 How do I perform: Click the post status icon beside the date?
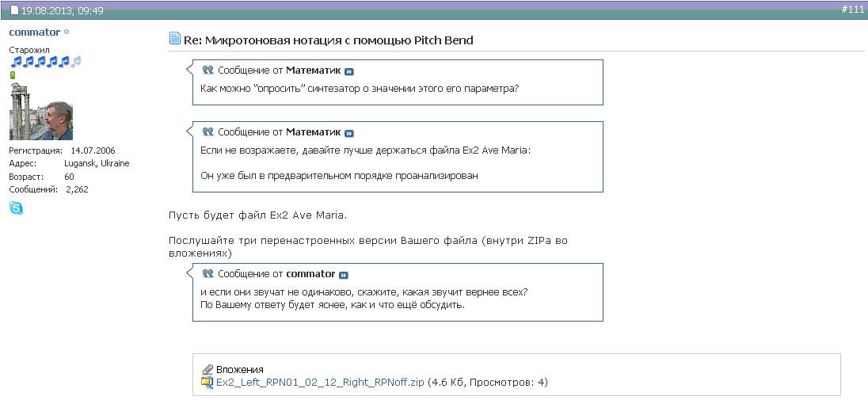pyautogui.click(x=14, y=11)
